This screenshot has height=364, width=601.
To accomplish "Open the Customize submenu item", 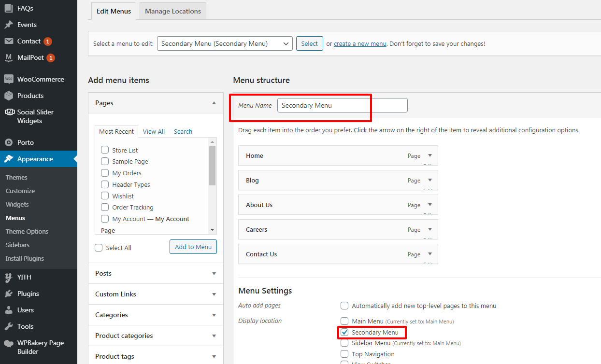I will point(20,191).
